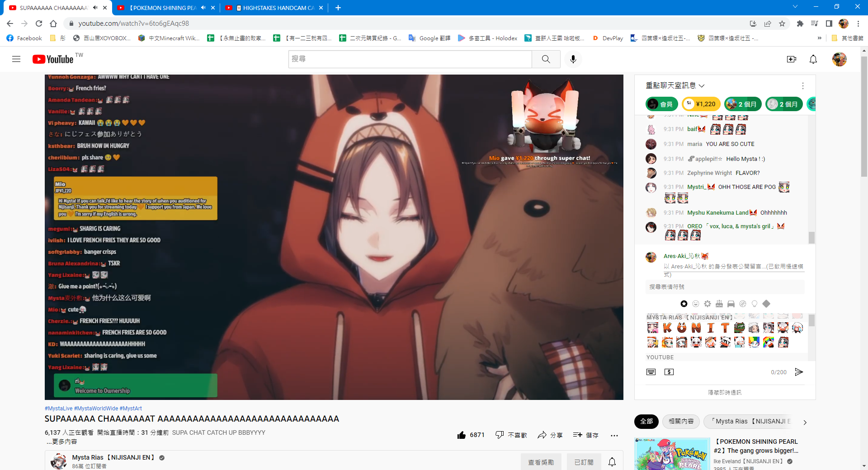Image resolution: width=868 pixels, height=470 pixels.
Task: Click the emoji search field 搜尋表情符號
Action: 725,287
